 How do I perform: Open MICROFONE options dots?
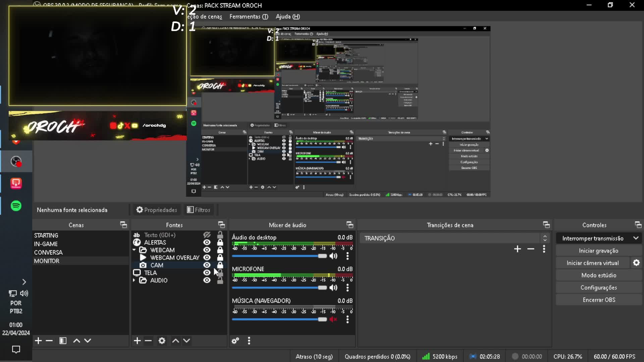[347, 288]
